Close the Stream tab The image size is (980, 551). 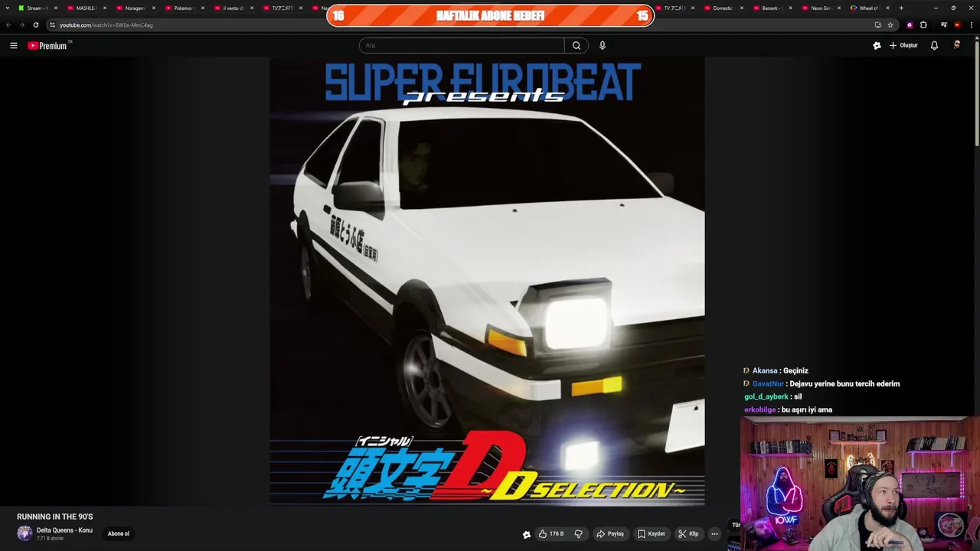tap(56, 8)
